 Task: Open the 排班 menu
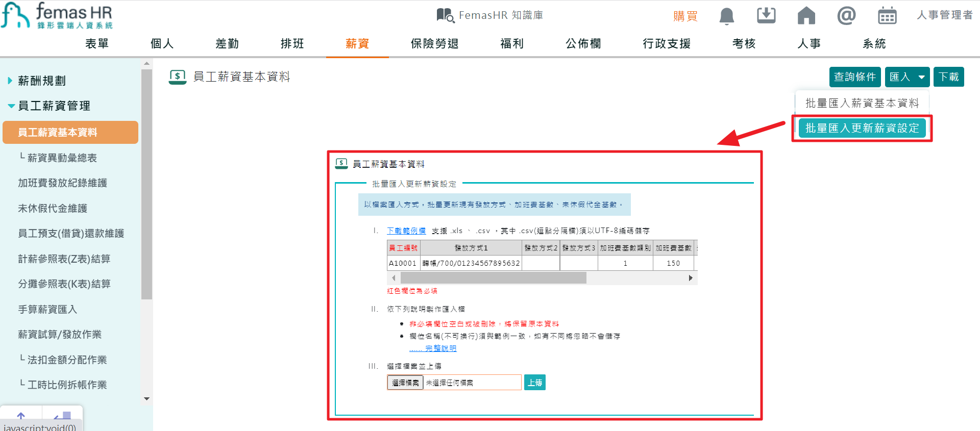(292, 43)
